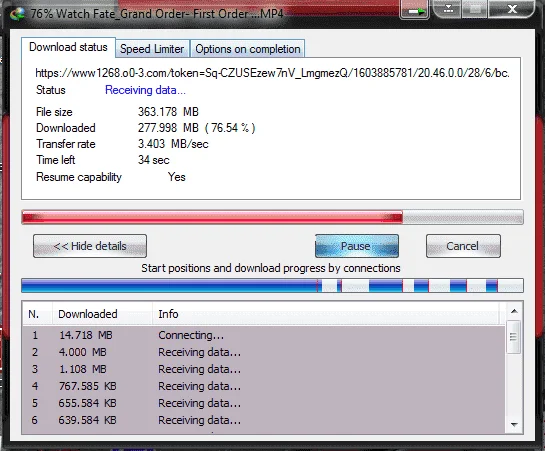
Task: Click the Info column header
Action: pos(327,314)
